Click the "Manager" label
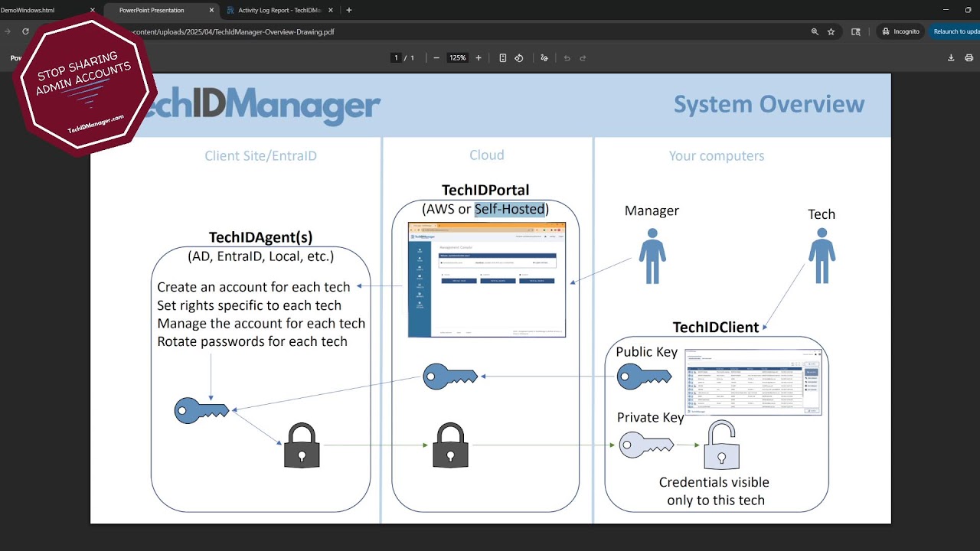980x551 pixels. point(652,211)
